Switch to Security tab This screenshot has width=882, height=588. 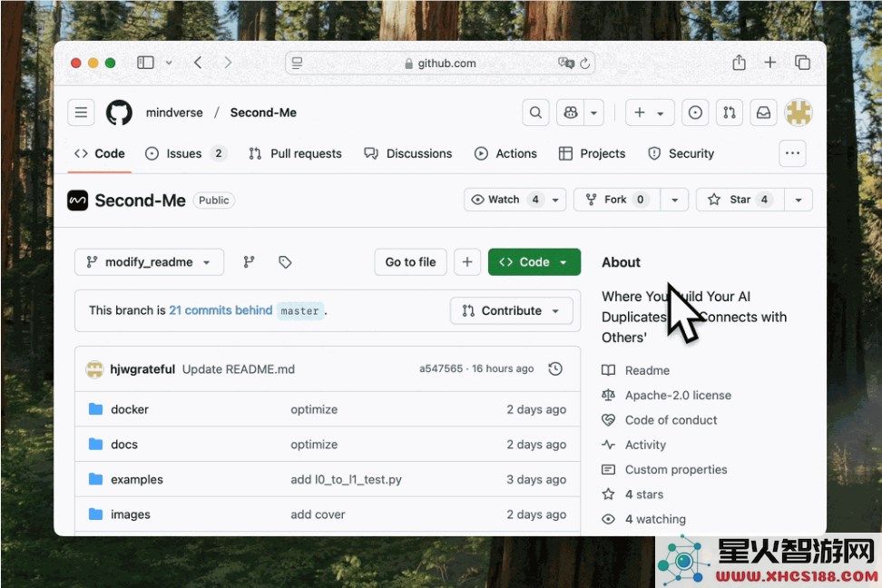pyautogui.click(x=681, y=153)
